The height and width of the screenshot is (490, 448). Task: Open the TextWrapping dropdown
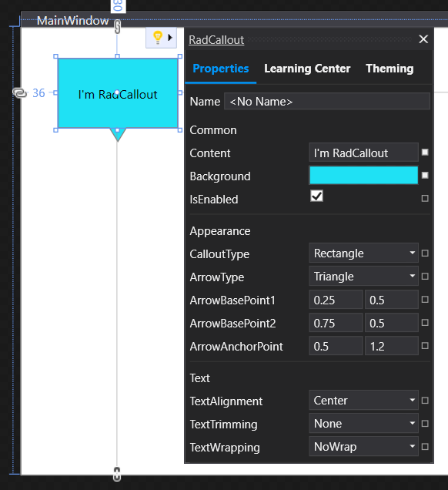[x=363, y=446]
